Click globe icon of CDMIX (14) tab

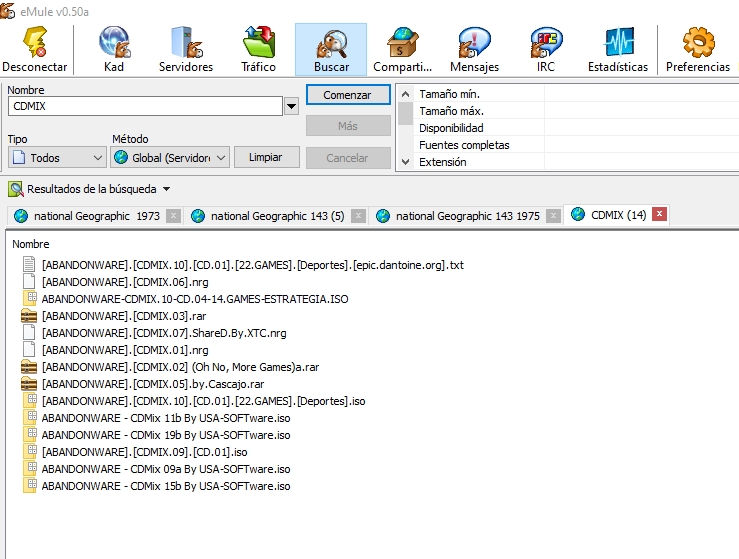pyautogui.click(x=578, y=214)
